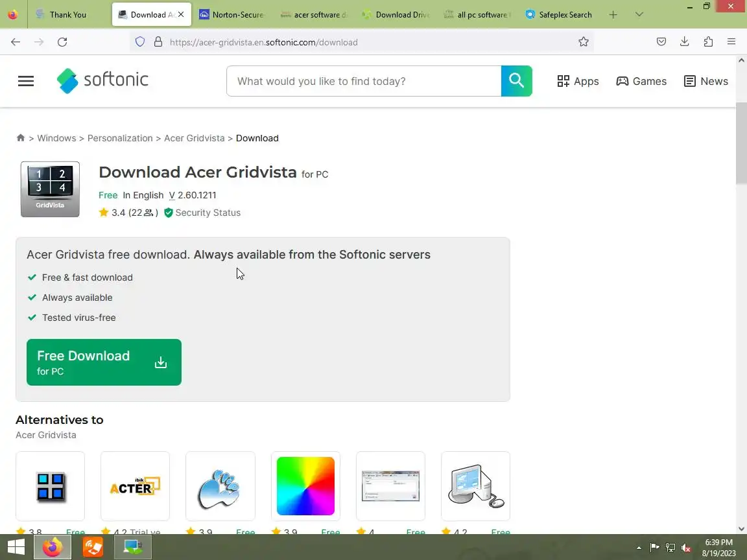Click the Free Download for PC button
The image size is (747, 560).
(x=104, y=362)
